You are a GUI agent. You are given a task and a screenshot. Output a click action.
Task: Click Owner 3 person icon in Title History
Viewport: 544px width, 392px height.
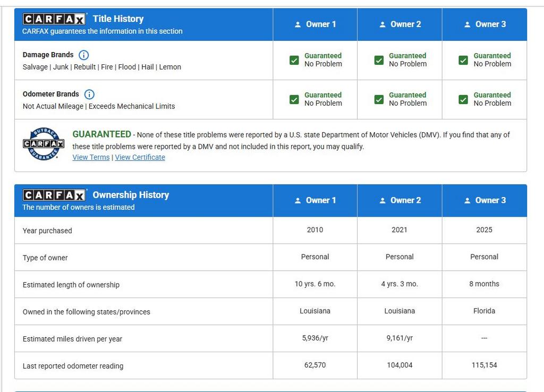pyautogui.click(x=467, y=24)
